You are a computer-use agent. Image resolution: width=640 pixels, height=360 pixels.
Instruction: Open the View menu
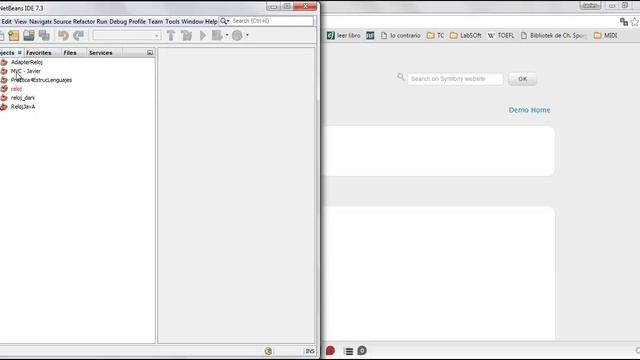point(20,22)
